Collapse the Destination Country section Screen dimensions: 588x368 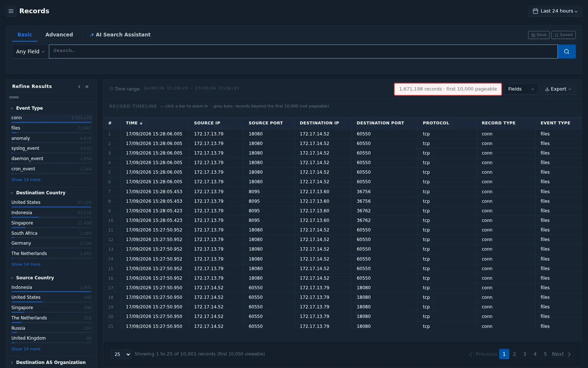pos(38,193)
